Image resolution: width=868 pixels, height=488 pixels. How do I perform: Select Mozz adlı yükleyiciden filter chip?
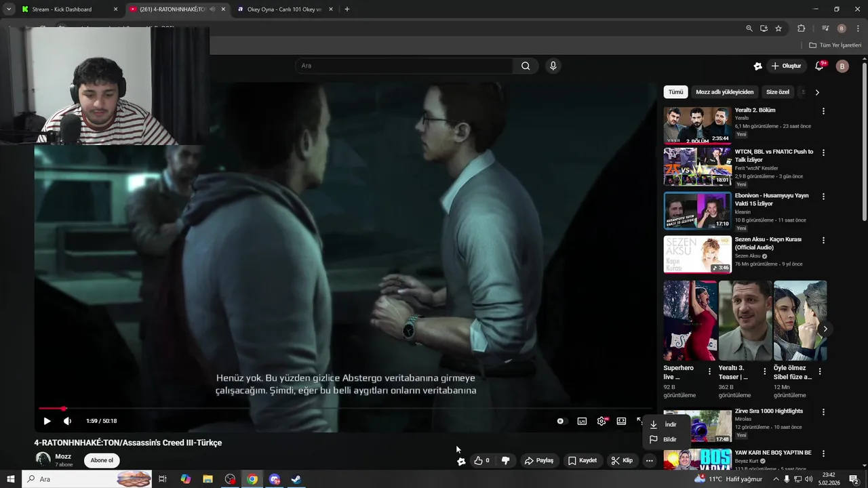(x=724, y=91)
